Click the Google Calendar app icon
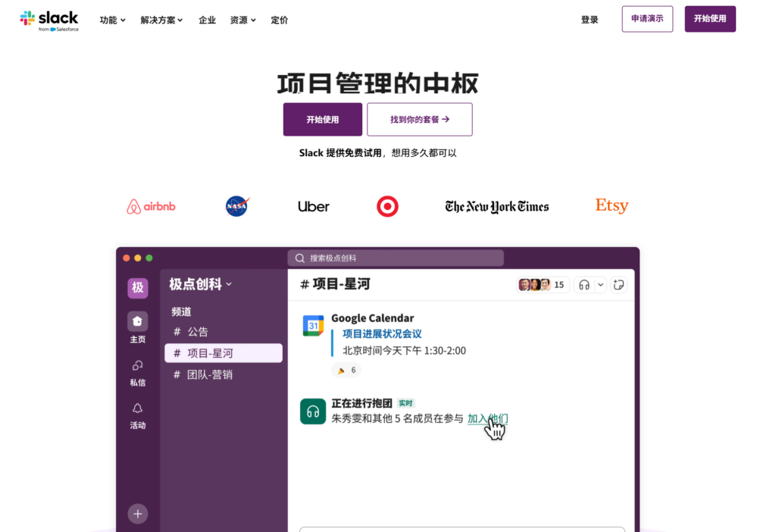The width and height of the screenshot is (776, 532). pos(312,322)
